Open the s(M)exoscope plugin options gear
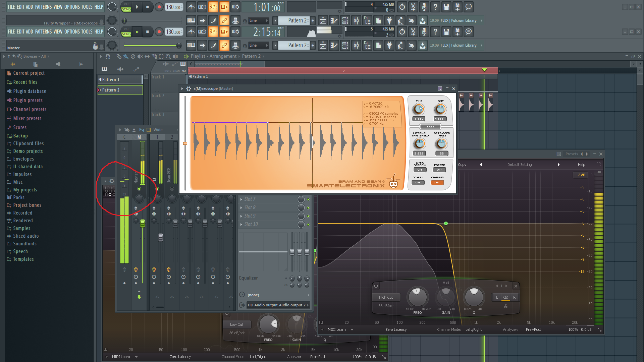644x362 pixels. pyautogui.click(x=189, y=88)
